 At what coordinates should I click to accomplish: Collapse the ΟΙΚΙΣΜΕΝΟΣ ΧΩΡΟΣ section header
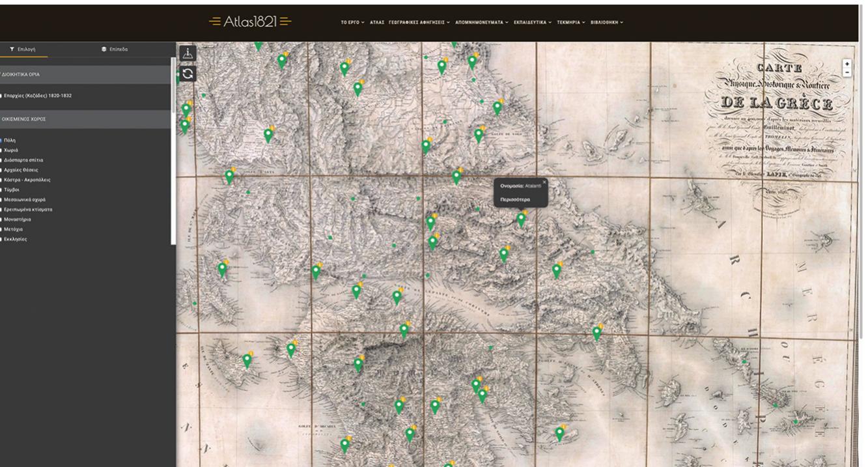85,119
